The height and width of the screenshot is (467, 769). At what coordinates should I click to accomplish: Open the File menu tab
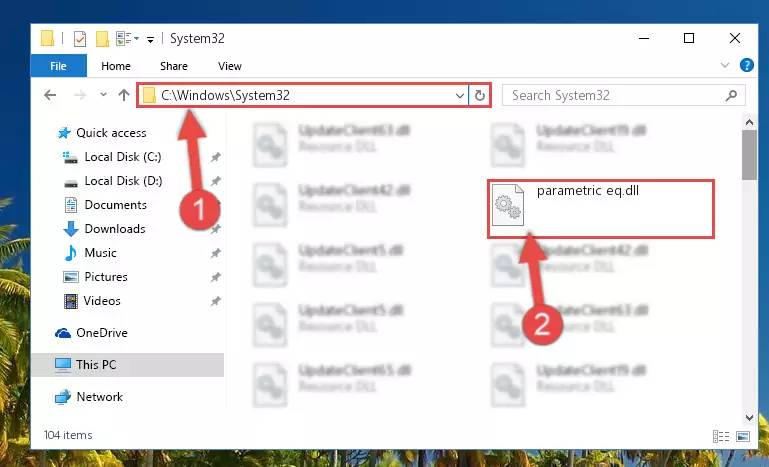pos(58,66)
